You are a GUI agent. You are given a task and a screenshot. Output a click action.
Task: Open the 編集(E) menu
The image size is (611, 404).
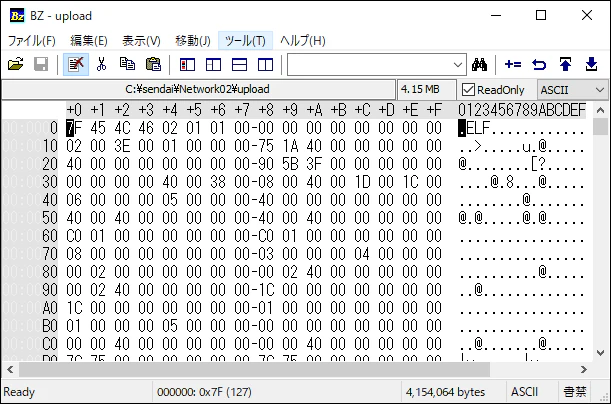89,41
